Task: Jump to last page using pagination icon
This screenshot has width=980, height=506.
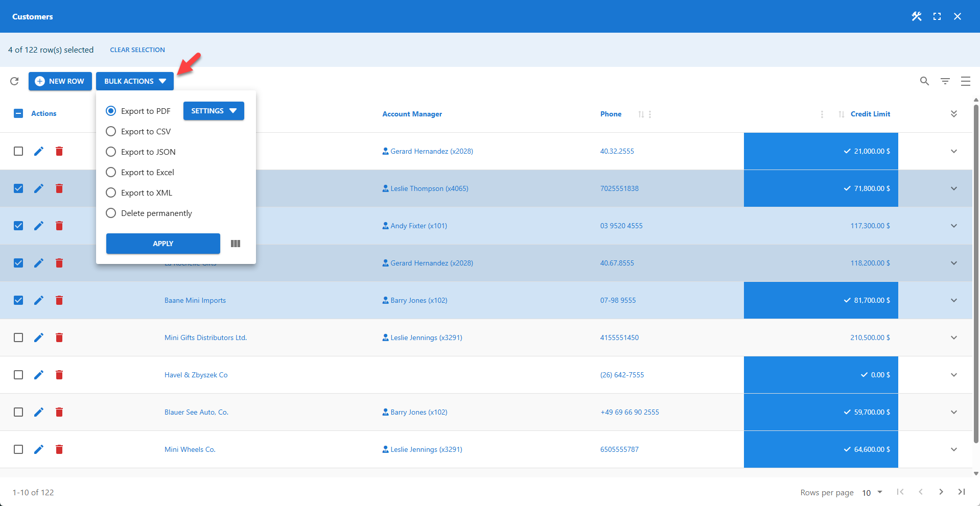Action: (x=961, y=492)
